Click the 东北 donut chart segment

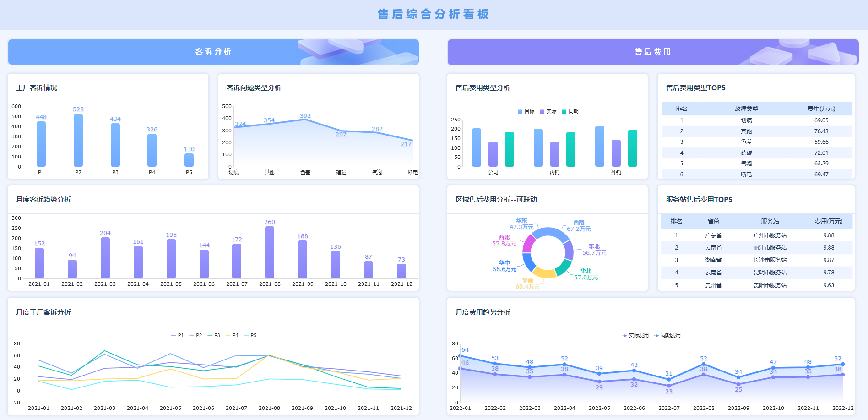click(569, 251)
